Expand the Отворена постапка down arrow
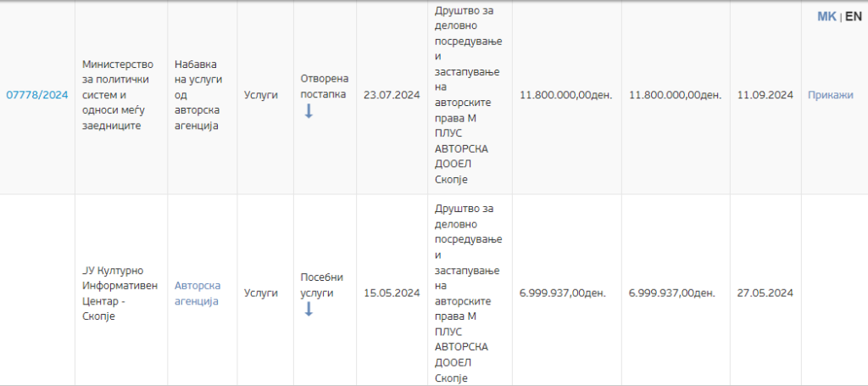 click(309, 111)
